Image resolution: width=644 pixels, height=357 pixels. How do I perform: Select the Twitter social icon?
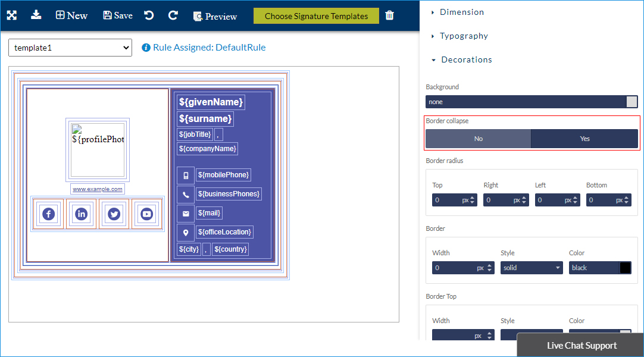coord(114,214)
